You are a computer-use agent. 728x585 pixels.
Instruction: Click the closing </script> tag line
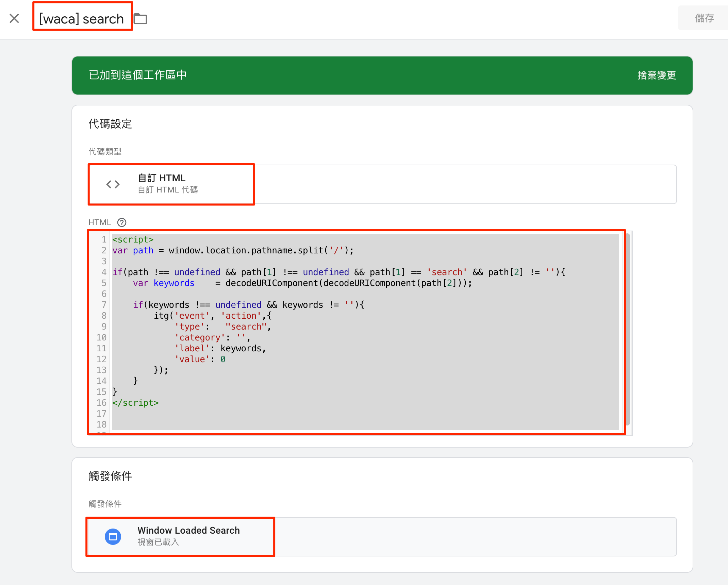[135, 403]
